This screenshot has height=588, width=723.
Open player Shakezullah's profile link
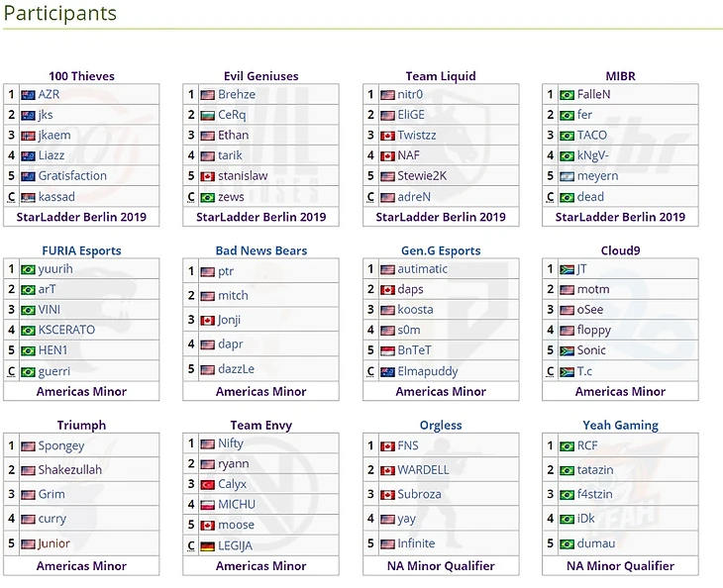point(69,470)
